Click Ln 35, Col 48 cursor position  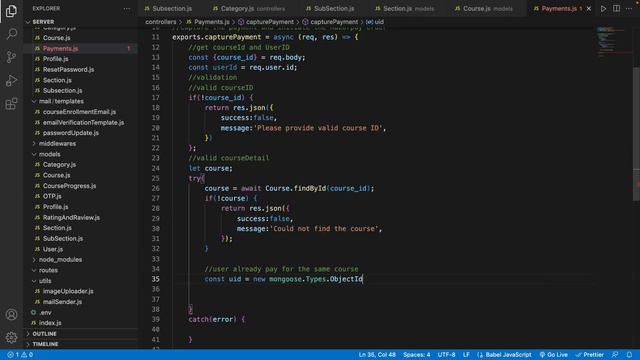(x=377, y=355)
